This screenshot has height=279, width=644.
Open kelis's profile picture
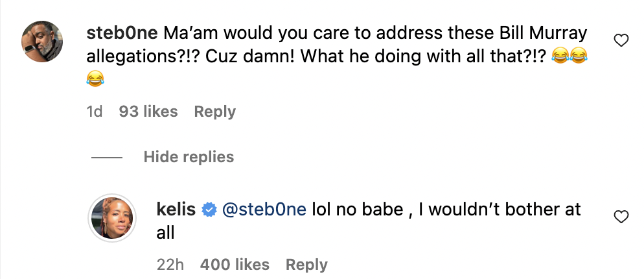pyautogui.click(x=112, y=217)
